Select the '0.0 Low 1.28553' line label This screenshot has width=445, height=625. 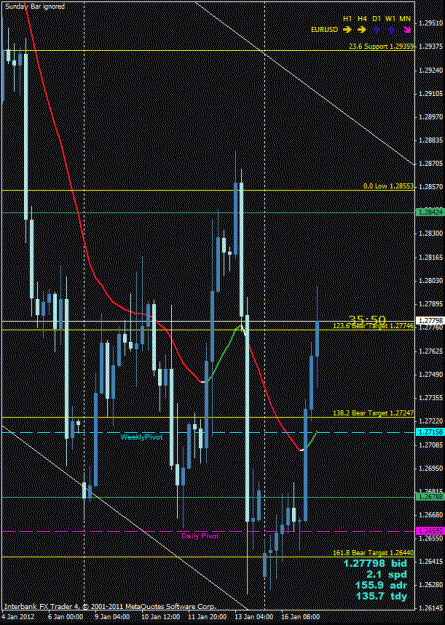coord(389,186)
